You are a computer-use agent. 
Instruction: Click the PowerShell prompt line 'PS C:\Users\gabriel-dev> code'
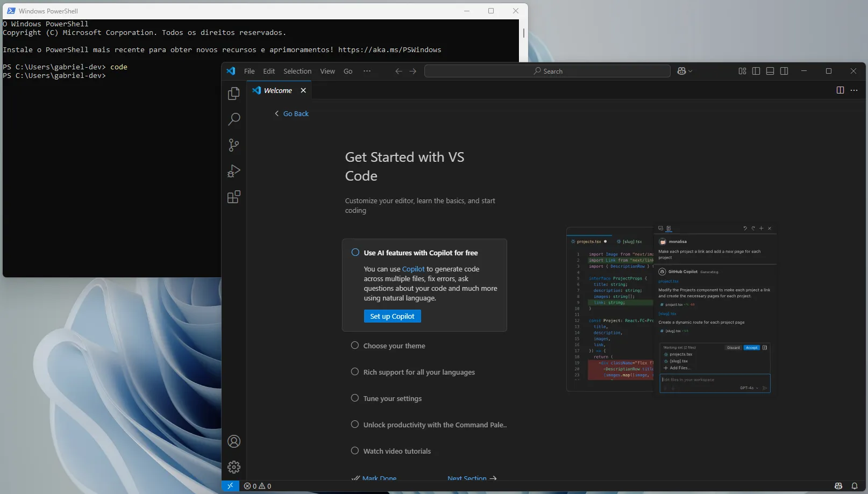point(65,67)
